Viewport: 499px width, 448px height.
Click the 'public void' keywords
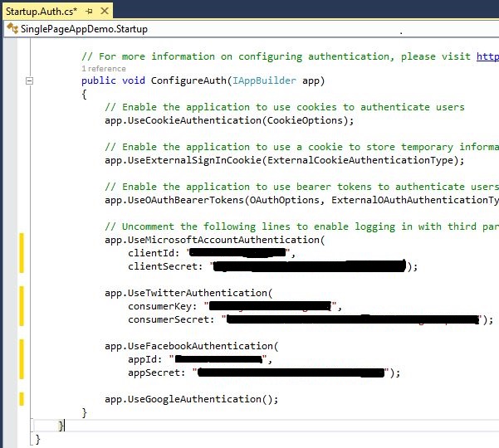(x=113, y=80)
